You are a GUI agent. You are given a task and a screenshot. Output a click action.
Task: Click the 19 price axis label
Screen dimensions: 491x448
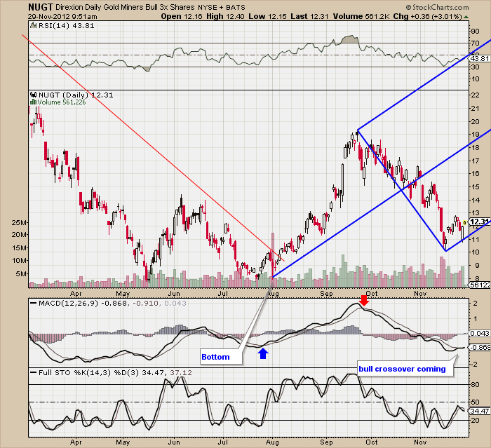pyautogui.click(x=476, y=135)
